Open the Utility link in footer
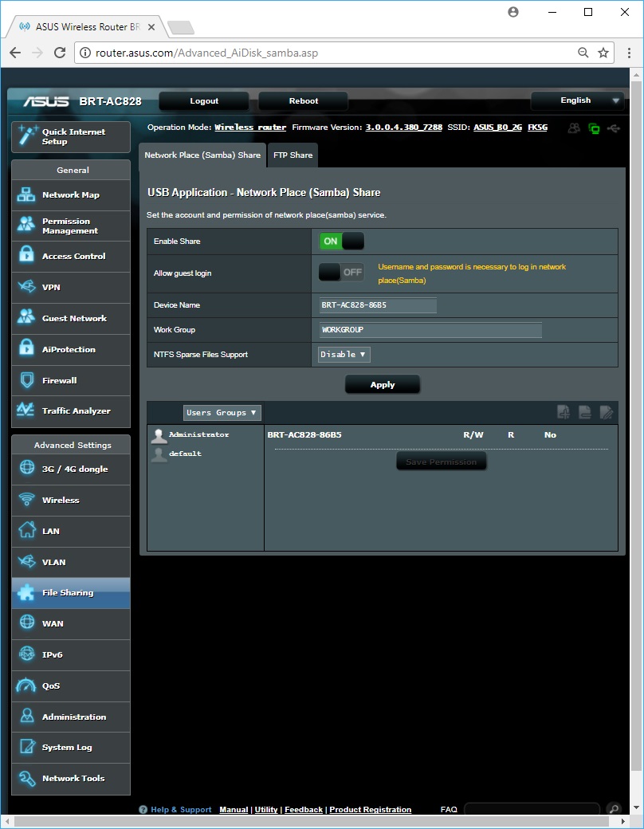The height and width of the screenshot is (829, 644). click(x=266, y=809)
